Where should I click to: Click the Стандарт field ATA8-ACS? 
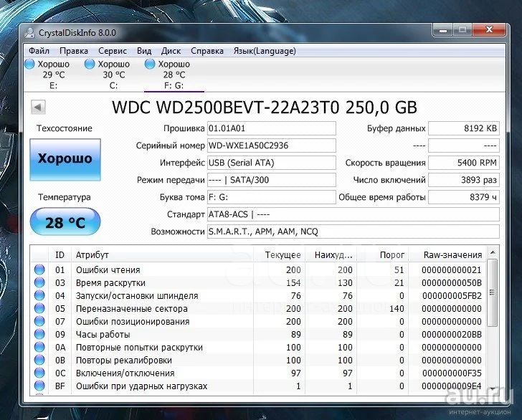coord(353,214)
